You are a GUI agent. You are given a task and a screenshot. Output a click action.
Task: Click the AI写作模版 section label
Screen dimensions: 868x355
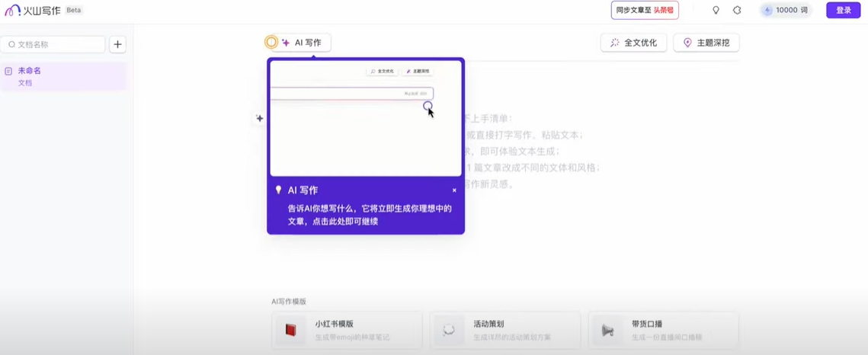coord(288,302)
